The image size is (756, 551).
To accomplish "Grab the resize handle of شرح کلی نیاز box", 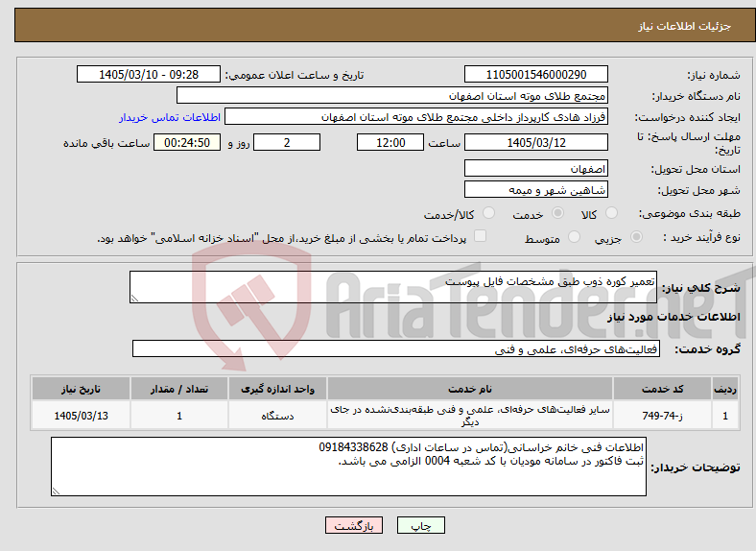I will tap(134, 299).
